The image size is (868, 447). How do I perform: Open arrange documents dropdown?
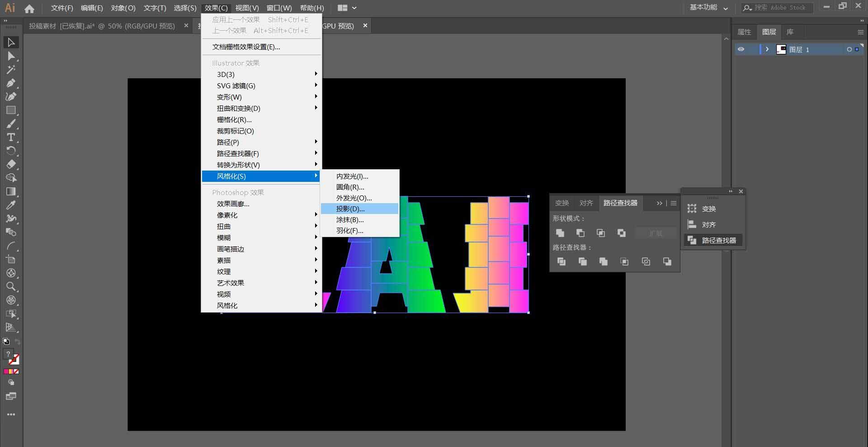347,8
